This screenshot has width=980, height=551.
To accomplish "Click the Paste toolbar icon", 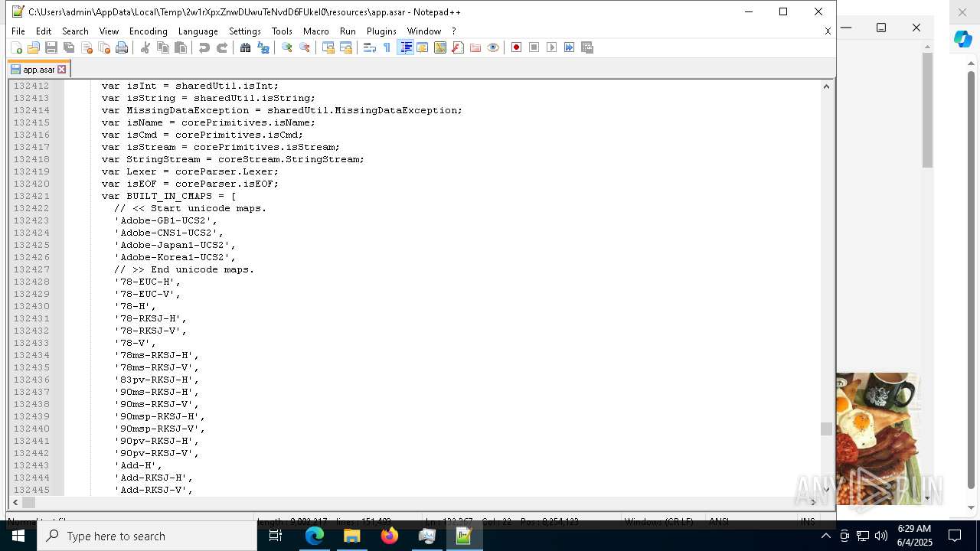I will [x=181, y=47].
